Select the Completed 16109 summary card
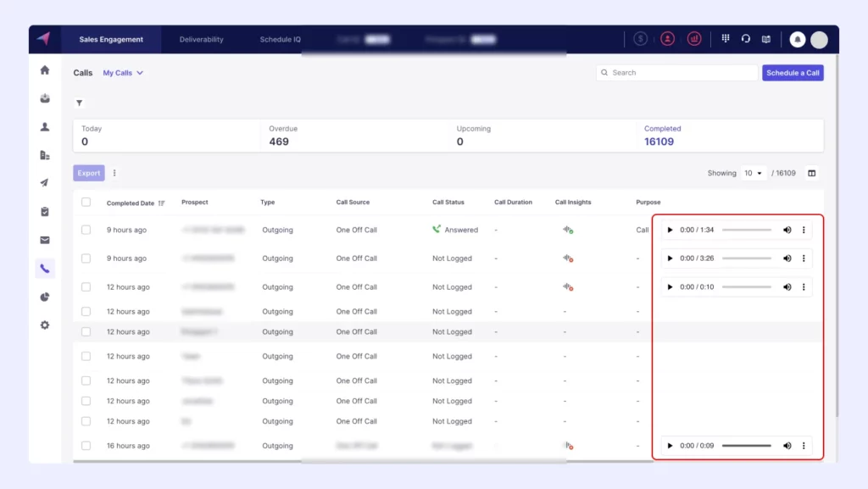The height and width of the screenshot is (489, 868). click(x=730, y=136)
